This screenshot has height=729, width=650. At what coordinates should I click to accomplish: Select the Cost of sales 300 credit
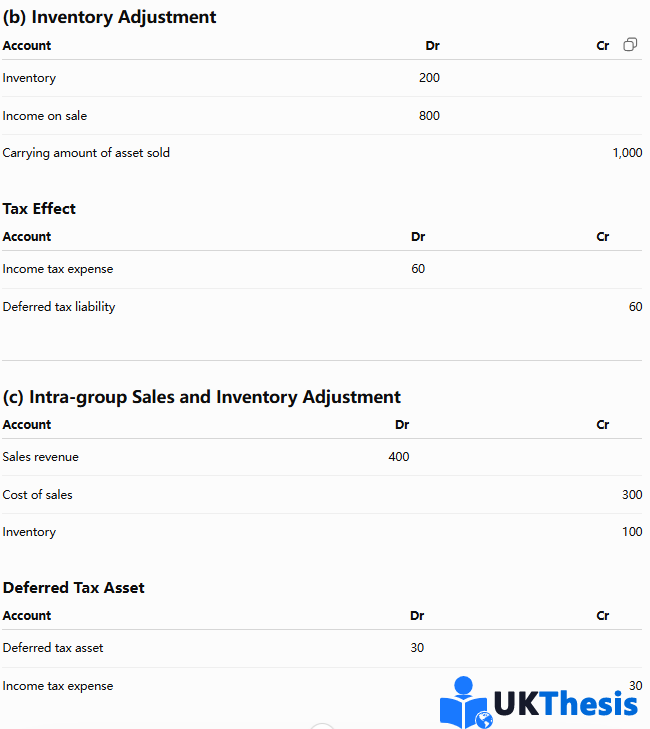(x=632, y=494)
